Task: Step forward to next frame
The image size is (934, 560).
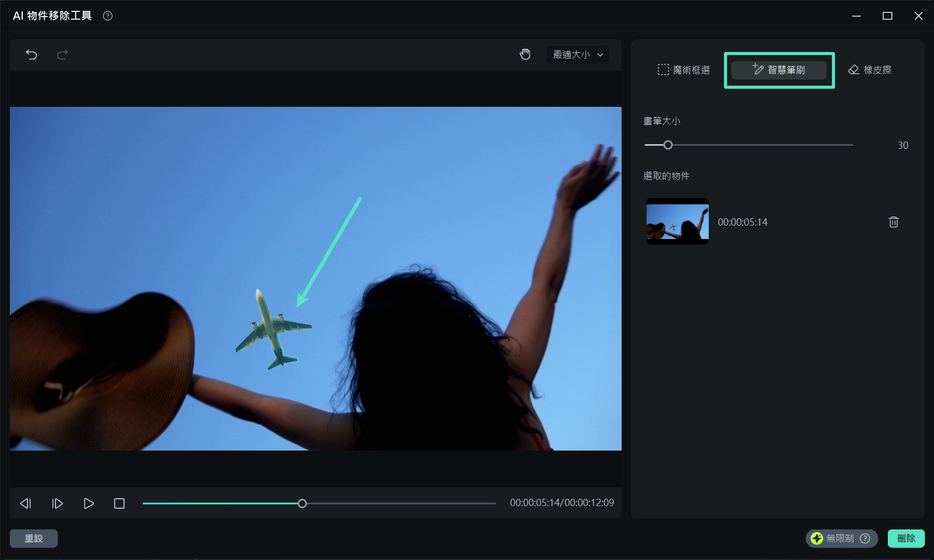Action: point(57,503)
